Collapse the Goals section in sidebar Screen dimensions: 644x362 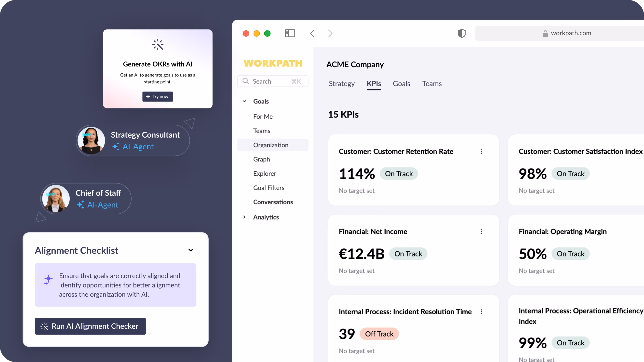(244, 101)
